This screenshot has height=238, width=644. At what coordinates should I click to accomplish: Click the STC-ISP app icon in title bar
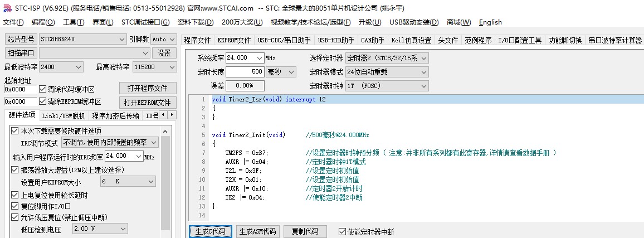pyautogui.click(x=7, y=8)
